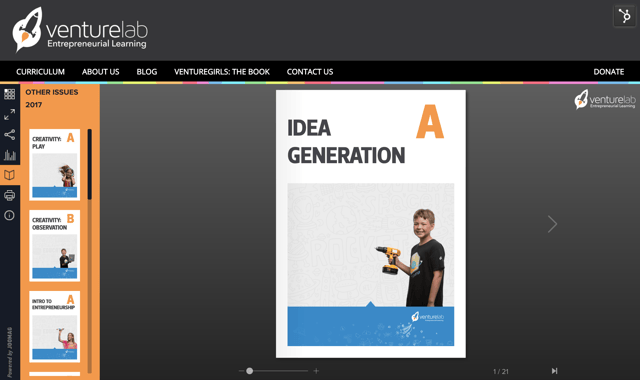The width and height of the screenshot is (640, 380).
Task: Open the thumbnails grid view icon
Action: point(9,94)
